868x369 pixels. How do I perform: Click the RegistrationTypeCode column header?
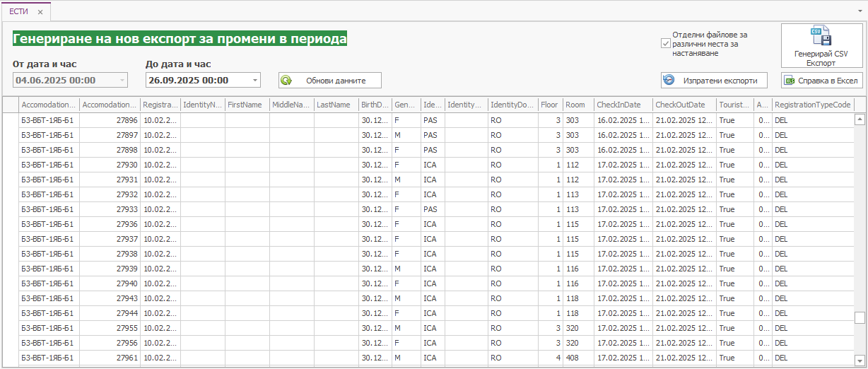point(813,105)
